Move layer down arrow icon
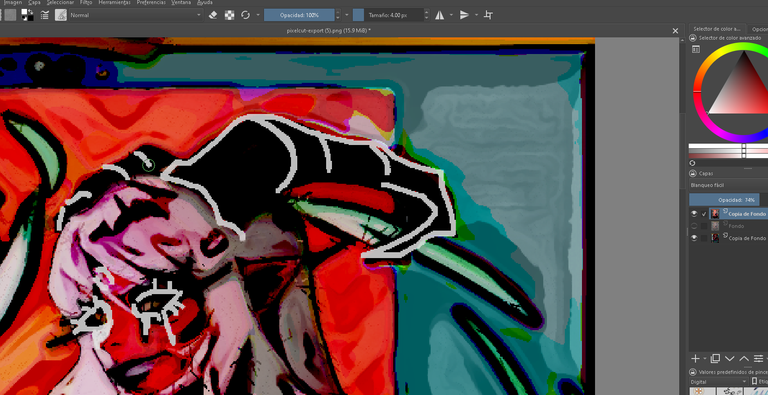This screenshot has width=768, height=395. [x=729, y=359]
